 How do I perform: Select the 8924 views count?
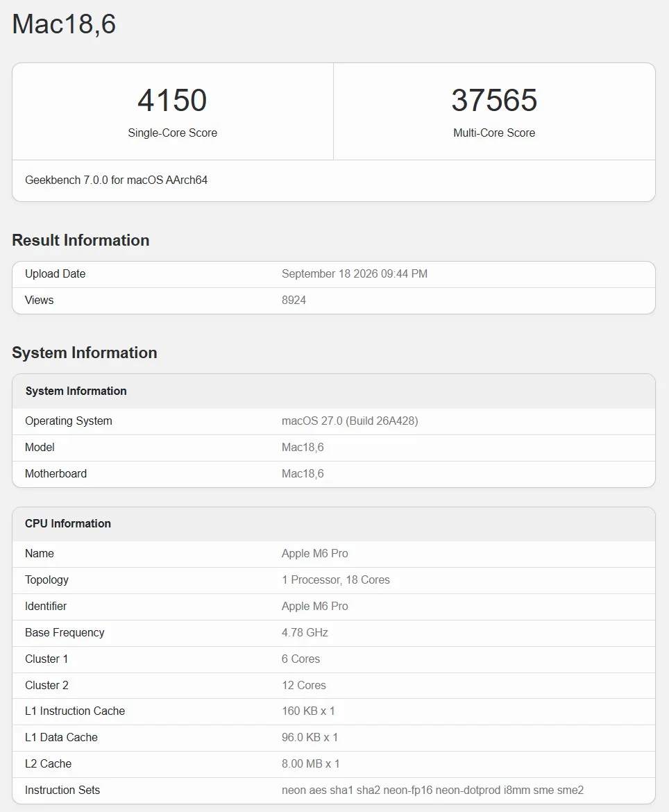[294, 301]
